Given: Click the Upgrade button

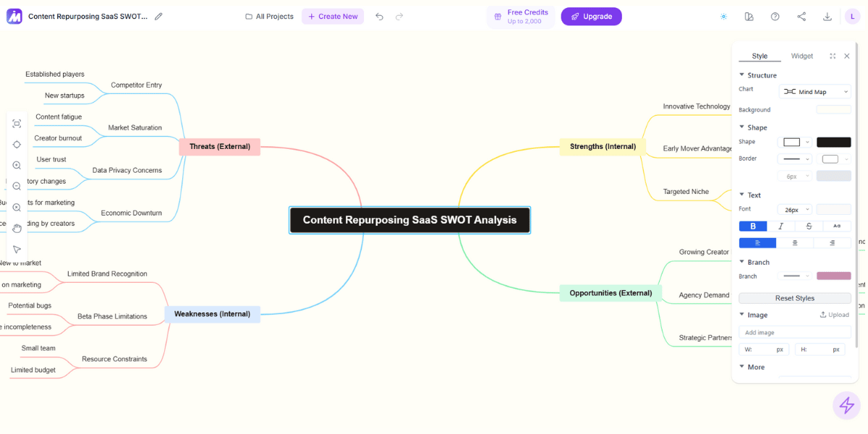Looking at the screenshot, I should coord(591,17).
